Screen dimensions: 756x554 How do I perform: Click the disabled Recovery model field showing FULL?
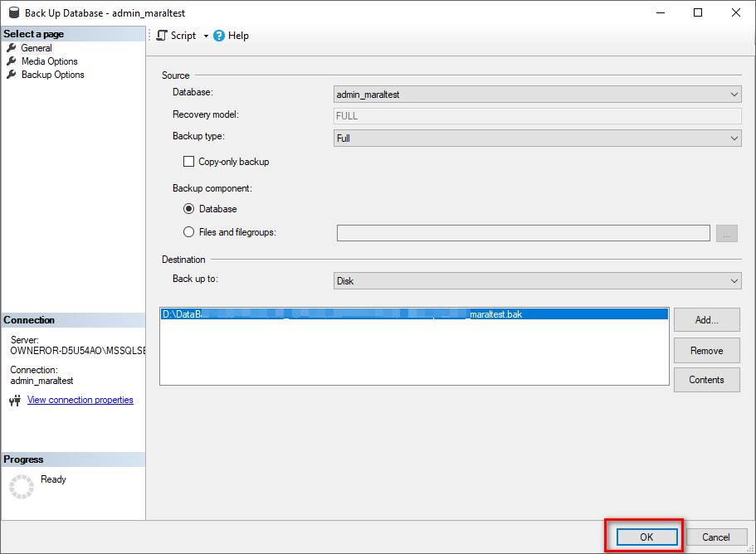[538, 116]
